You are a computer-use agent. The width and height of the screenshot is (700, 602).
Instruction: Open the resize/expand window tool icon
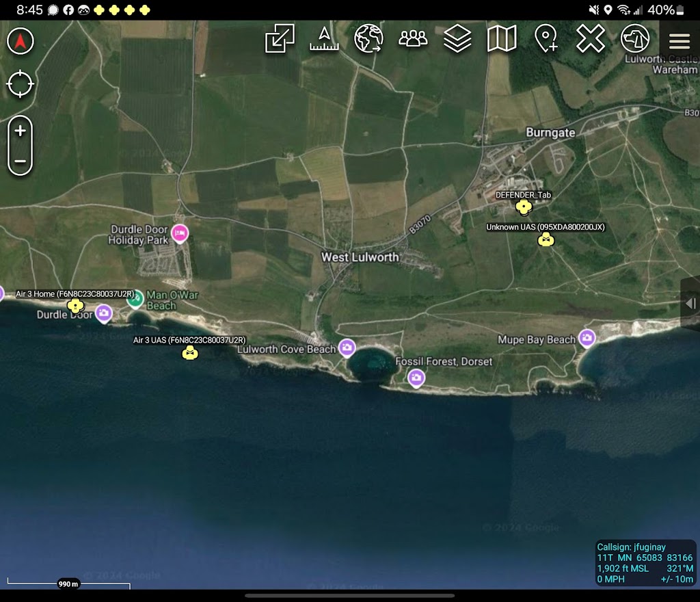coord(280,38)
